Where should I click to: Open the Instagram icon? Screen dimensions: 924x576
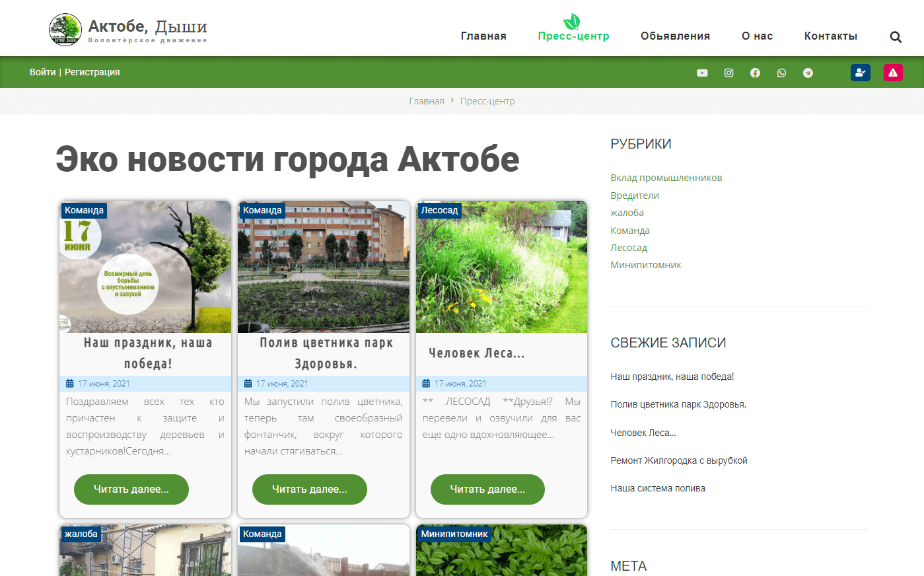pos(729,73)
